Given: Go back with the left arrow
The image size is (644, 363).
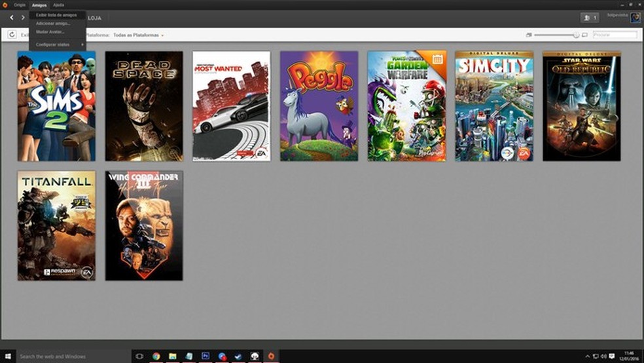Looking at the screenshot, I should [12, 18].
